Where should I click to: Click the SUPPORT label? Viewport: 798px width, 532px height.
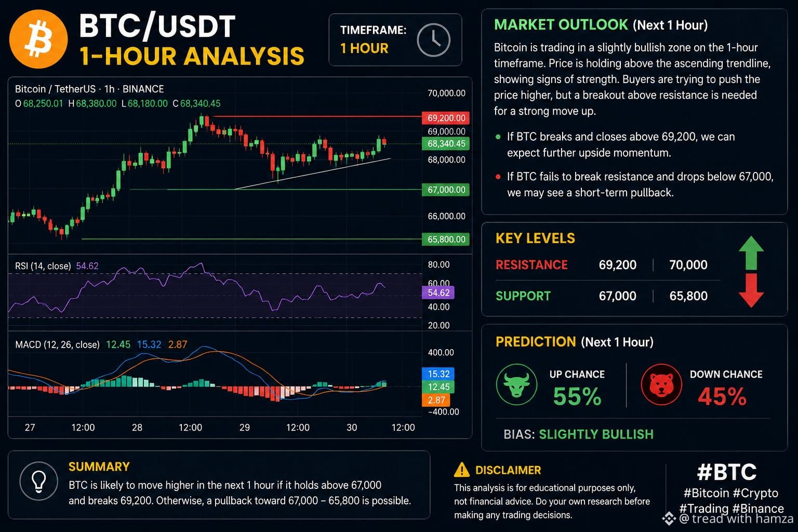(523, 296)
